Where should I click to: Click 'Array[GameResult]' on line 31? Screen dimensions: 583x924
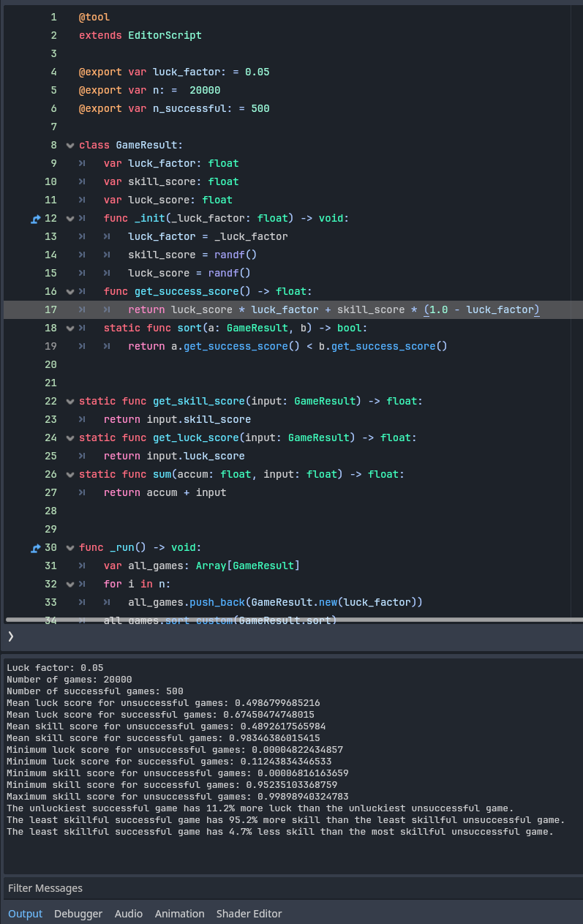coord(248,566)
